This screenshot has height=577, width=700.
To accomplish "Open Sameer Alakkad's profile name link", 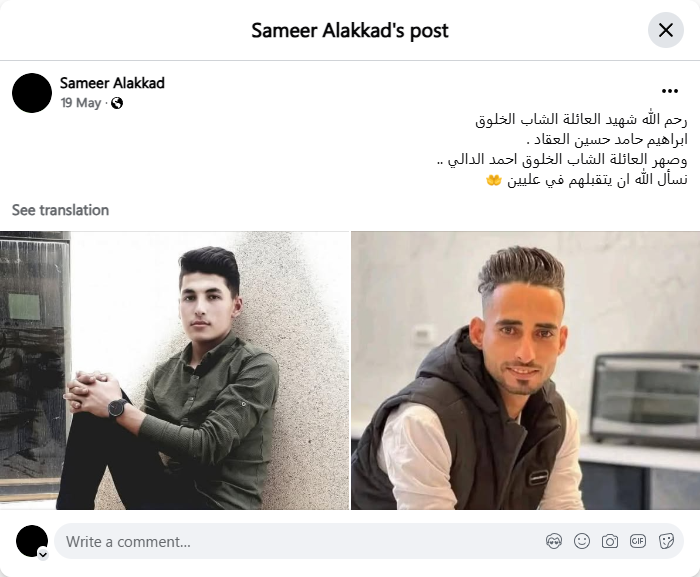I will point(112,83).
